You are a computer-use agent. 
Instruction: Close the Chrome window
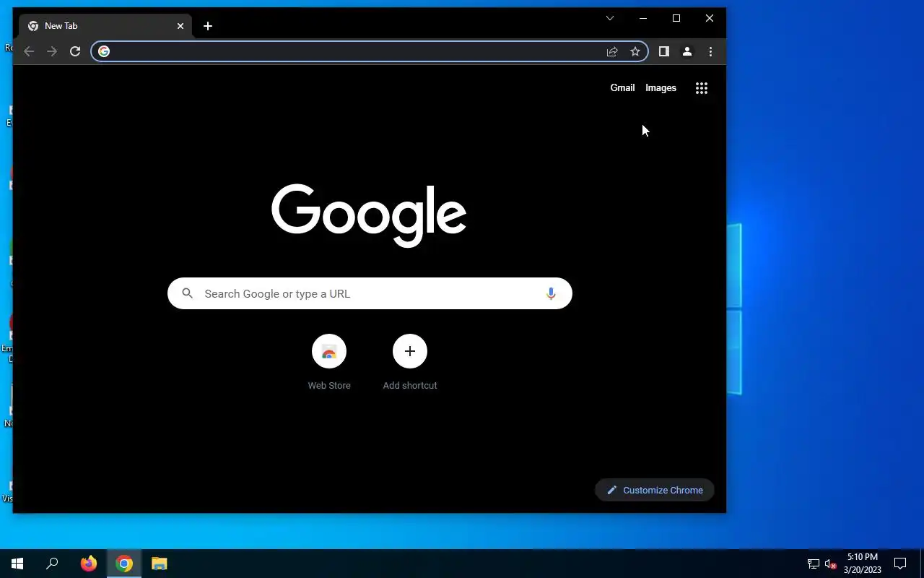[x=710, y=18]
